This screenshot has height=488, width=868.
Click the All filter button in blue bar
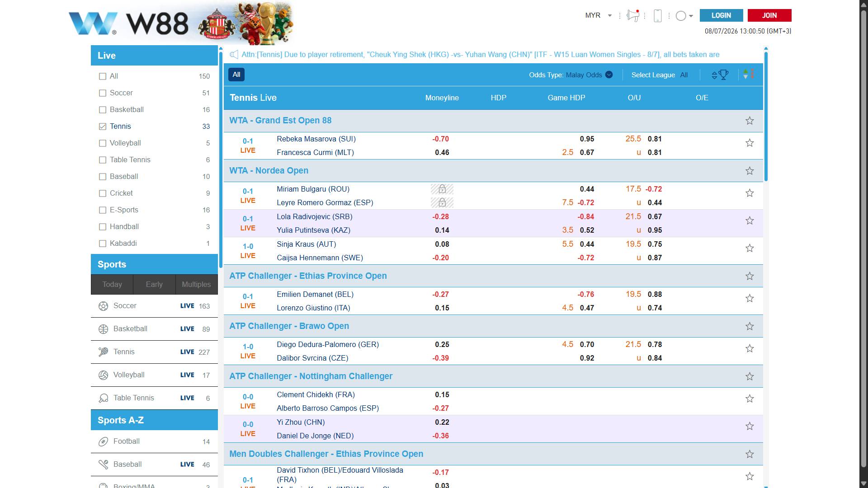point(236,75)
